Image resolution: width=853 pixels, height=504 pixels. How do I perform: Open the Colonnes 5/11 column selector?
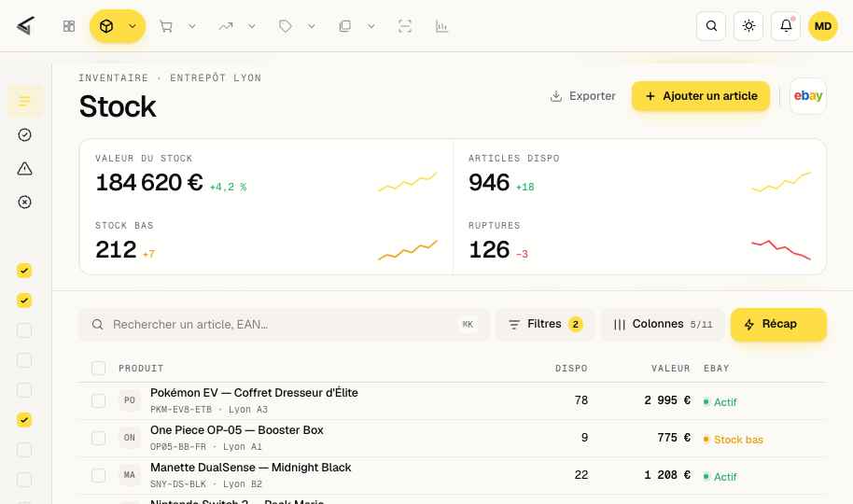pos(663,325)
